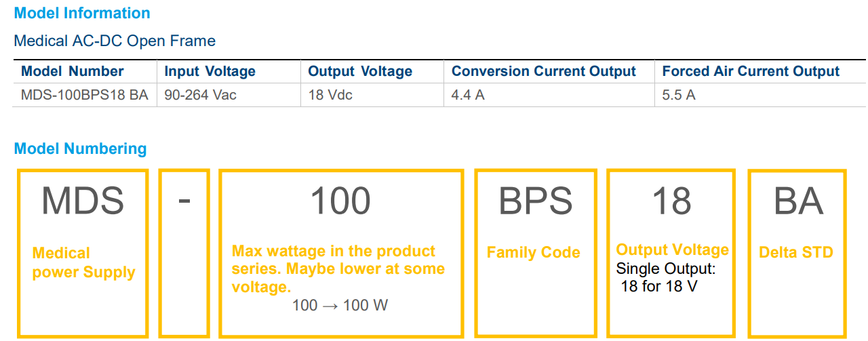Select the "Family Code" label
Image resolution: width=868 pixels, height=341 pixels.
534,253
